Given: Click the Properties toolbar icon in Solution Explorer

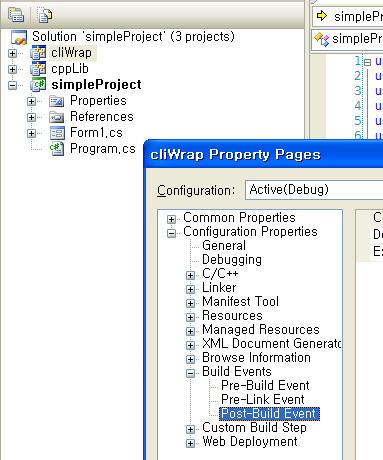Looking at the screenshot, I should point(16,15).
